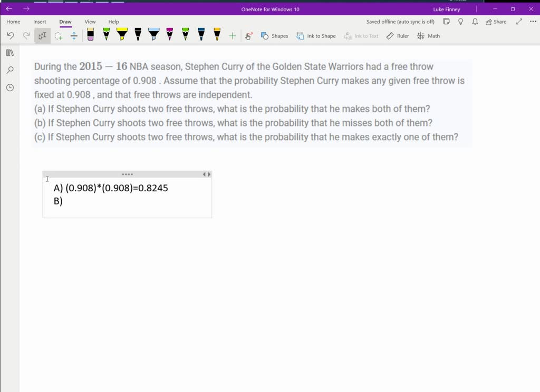
Task: Click the question (c) text line
Action: pos(246,137)
